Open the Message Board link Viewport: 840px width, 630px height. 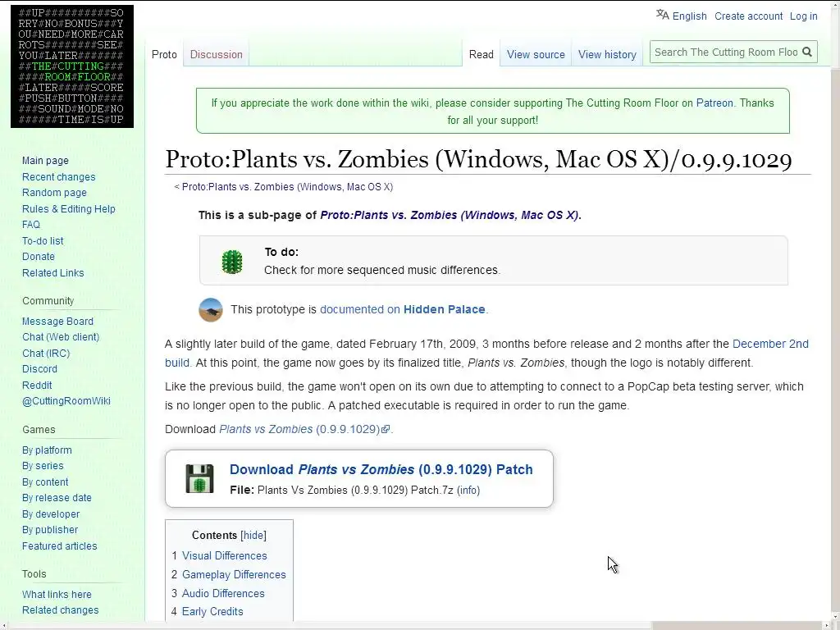click(58, 322)
